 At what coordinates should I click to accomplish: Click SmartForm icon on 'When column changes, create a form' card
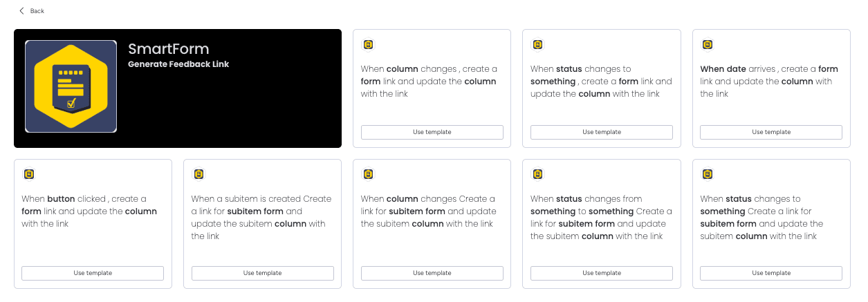369,44
